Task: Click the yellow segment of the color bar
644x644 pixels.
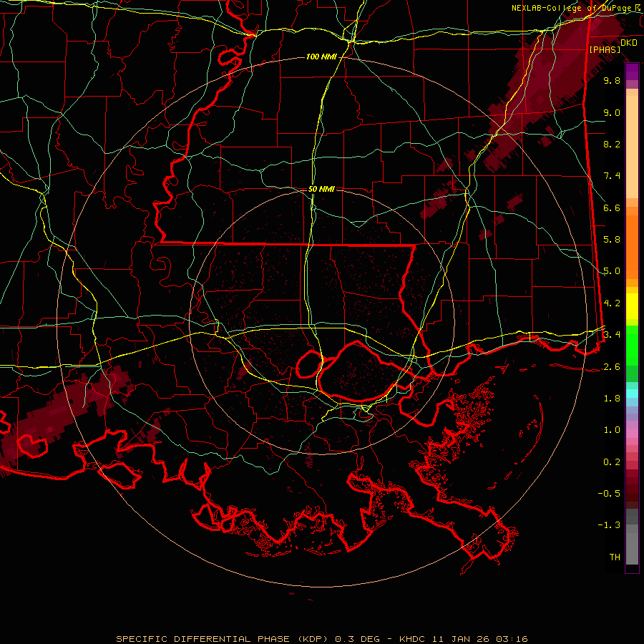Action: (632, 306)
